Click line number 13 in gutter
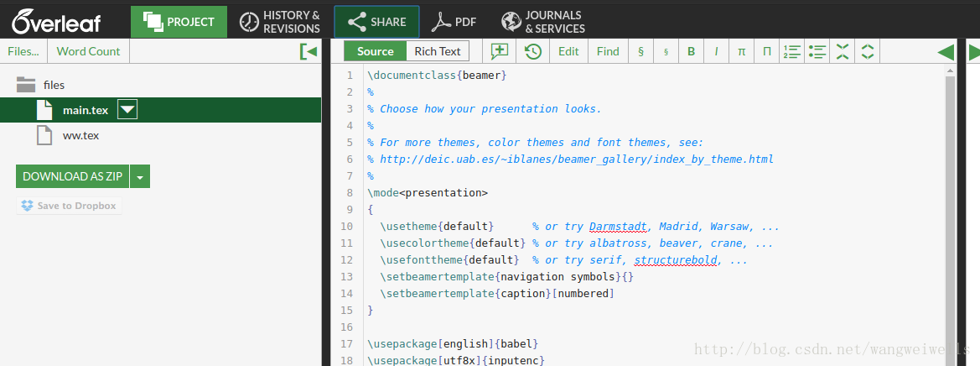This screenshot has width=980, height=366. [x=346, y=276]
